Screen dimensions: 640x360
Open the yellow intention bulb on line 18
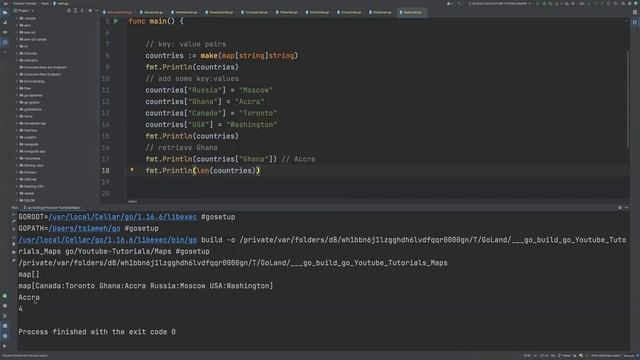point(132,169)
